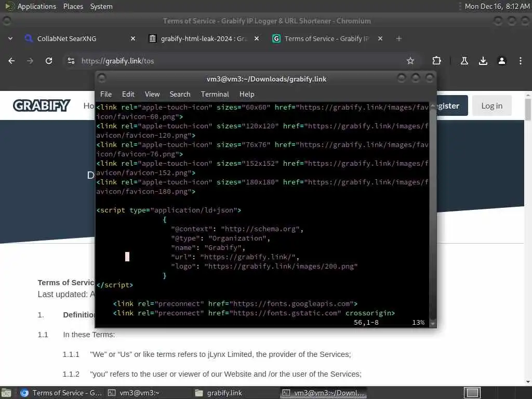Open the Terminal menu in terminal
Screen dimensions: 532x399
pyautogui.click(x=215, y=95)
